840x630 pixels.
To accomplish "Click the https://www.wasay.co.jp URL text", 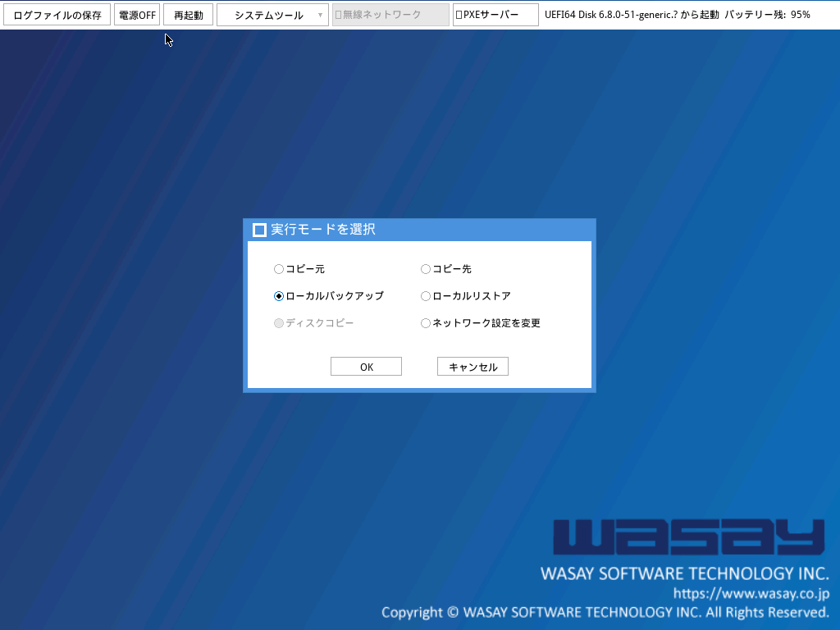I will point(751,593).
